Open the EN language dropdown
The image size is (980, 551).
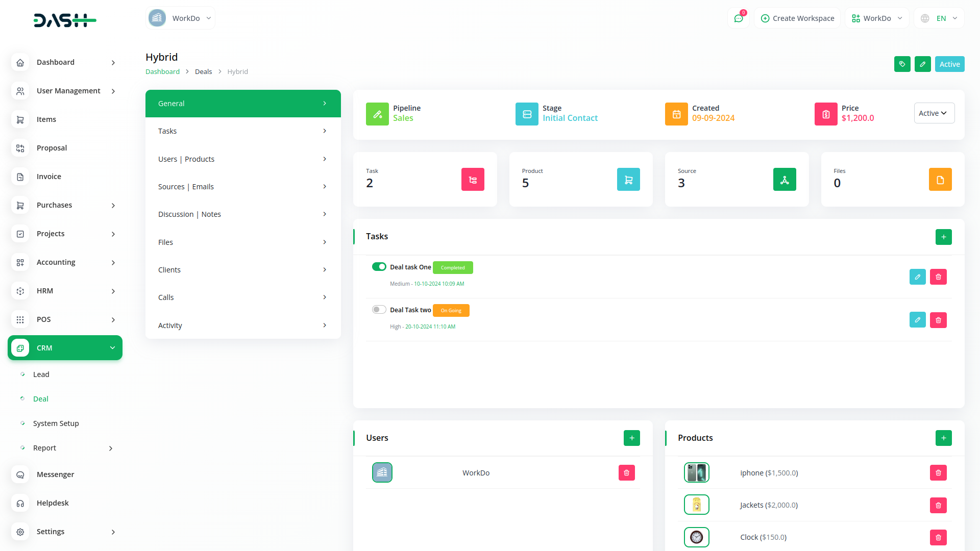(939, 18)
